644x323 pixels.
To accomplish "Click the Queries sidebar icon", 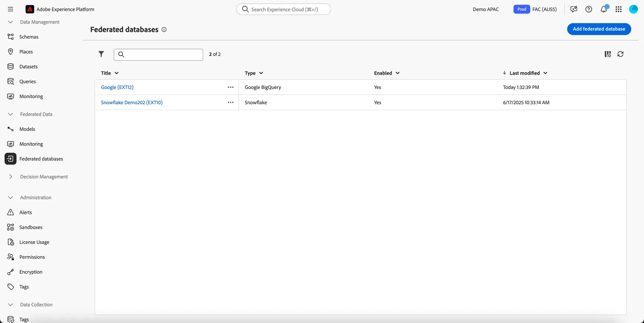I will tap(10, 81).
